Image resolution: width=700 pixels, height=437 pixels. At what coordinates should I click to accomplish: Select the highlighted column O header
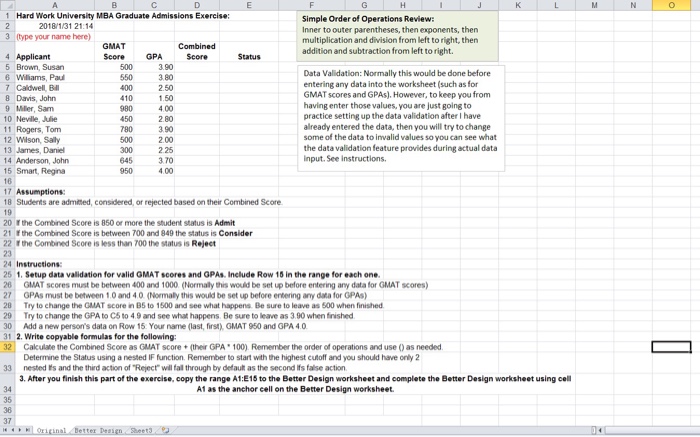(671, 5)
